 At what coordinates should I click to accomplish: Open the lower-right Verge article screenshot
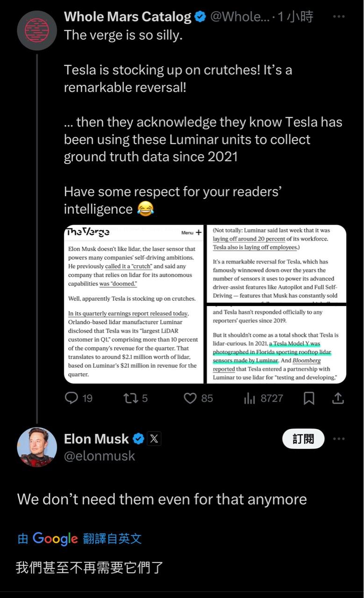[277, 345]
